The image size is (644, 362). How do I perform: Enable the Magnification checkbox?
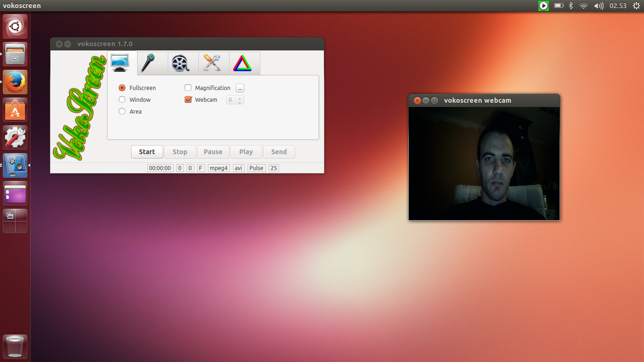(x=208, y=88)
